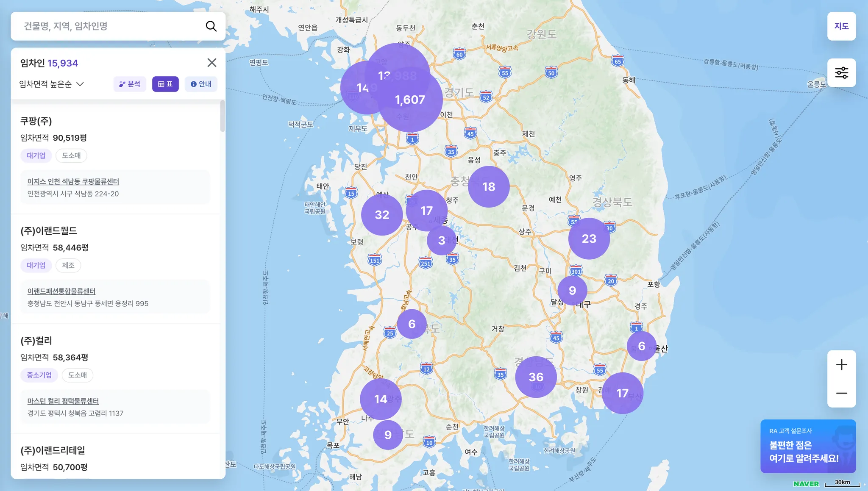Open 이랜드패션통합물류센터 building link
This screenshot has width=868, height=491.
click(x=61, y=291)
